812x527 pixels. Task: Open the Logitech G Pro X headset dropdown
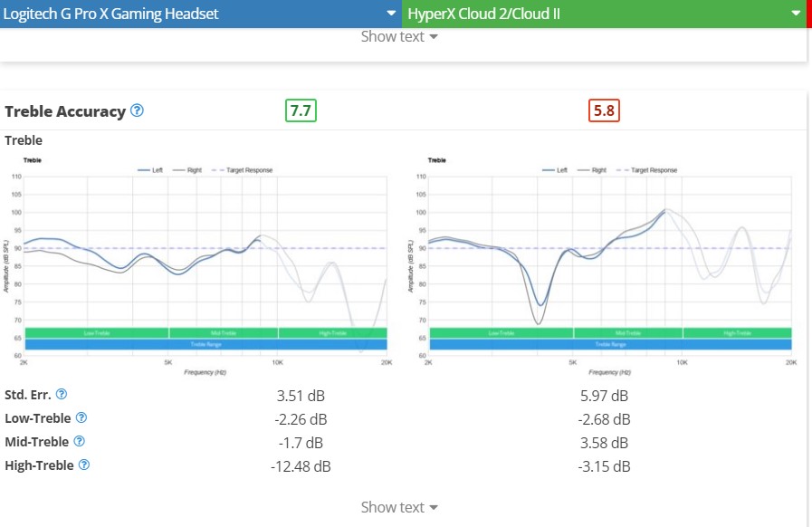click(x=201, y=14)
